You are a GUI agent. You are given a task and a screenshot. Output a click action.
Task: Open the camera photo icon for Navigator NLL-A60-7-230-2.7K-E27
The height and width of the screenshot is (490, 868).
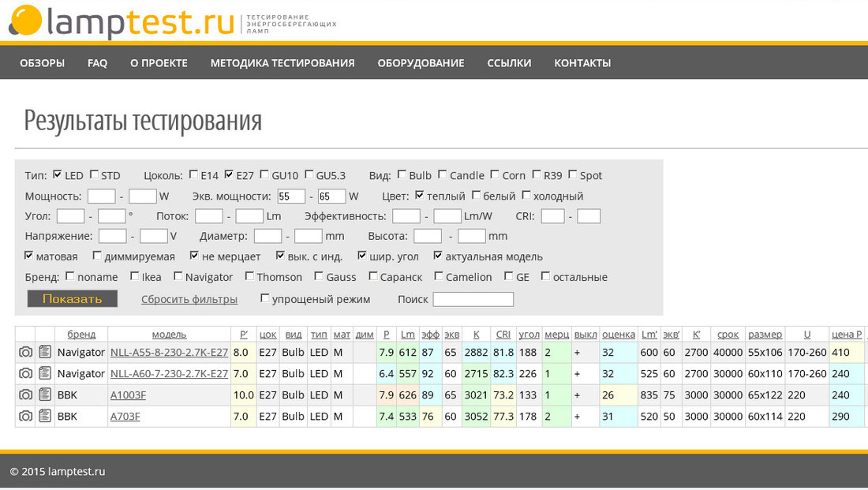(25, 374)
